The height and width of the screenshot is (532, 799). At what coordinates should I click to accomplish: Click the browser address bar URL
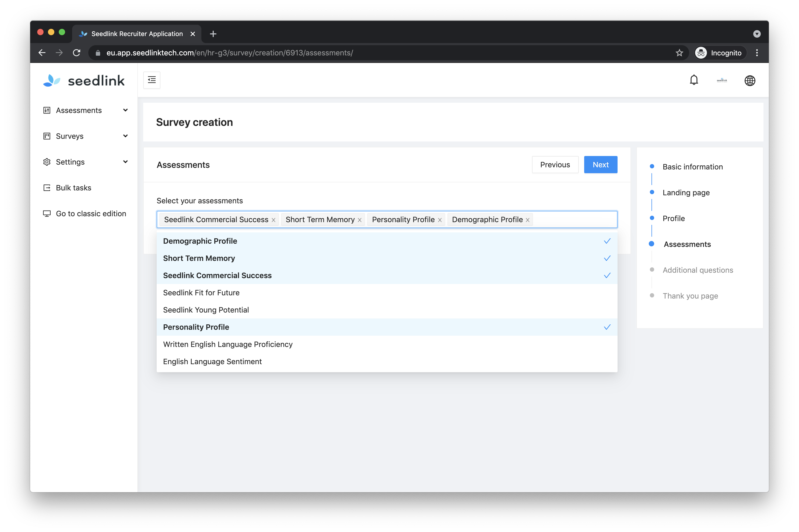[x=230, y=53]
